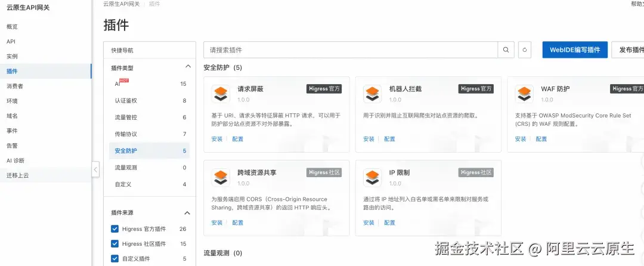Screen dimensions: 644x266
Task: Click the refresh plugin list icon
Action: coord(525,50)
